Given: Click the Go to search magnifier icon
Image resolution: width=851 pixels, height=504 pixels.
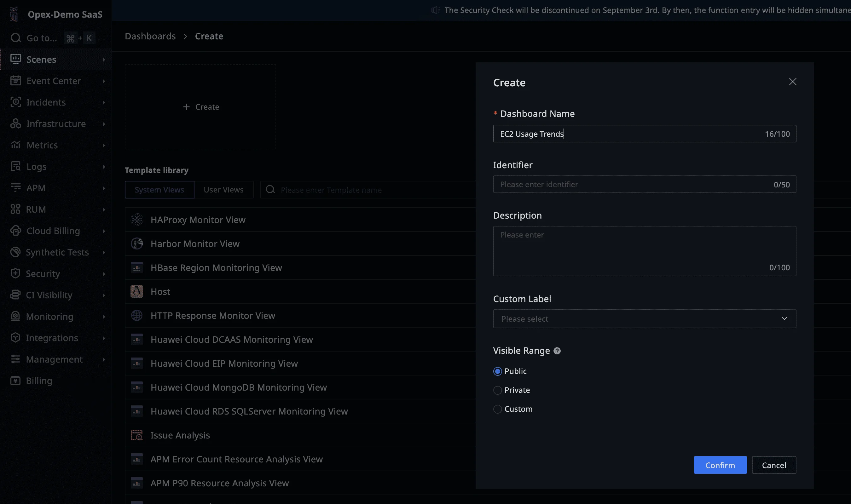Looking at the screenshot, I should tap(16, 38).
